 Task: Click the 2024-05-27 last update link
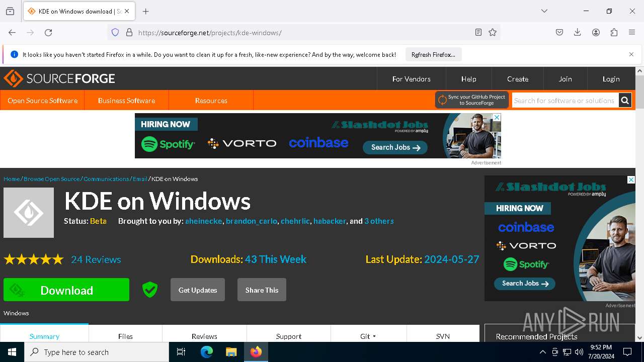[x=452, y=259]
